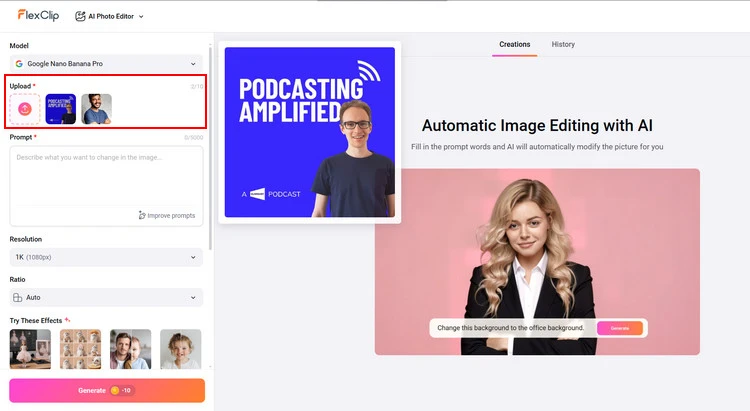This screenshot has width=750, height=411.
Task: Click the FlexClip logo
Action: pyautogui.click(x=38, y=15)
